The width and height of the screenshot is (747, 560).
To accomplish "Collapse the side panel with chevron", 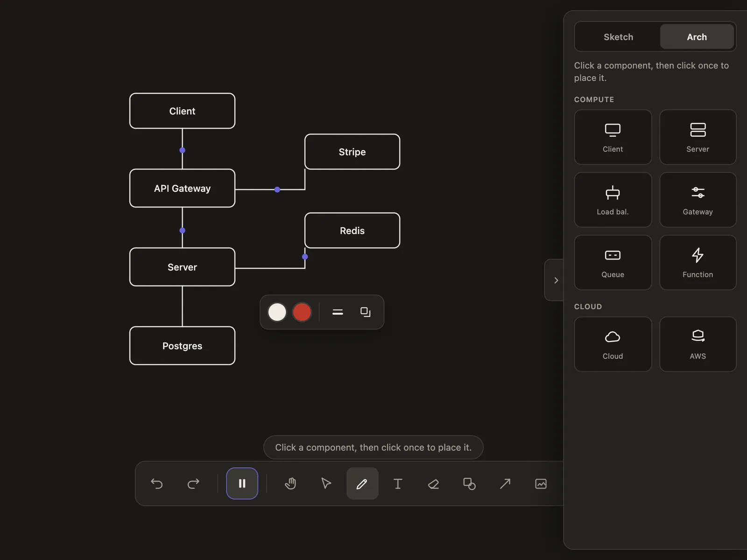I will click(556, 280).
